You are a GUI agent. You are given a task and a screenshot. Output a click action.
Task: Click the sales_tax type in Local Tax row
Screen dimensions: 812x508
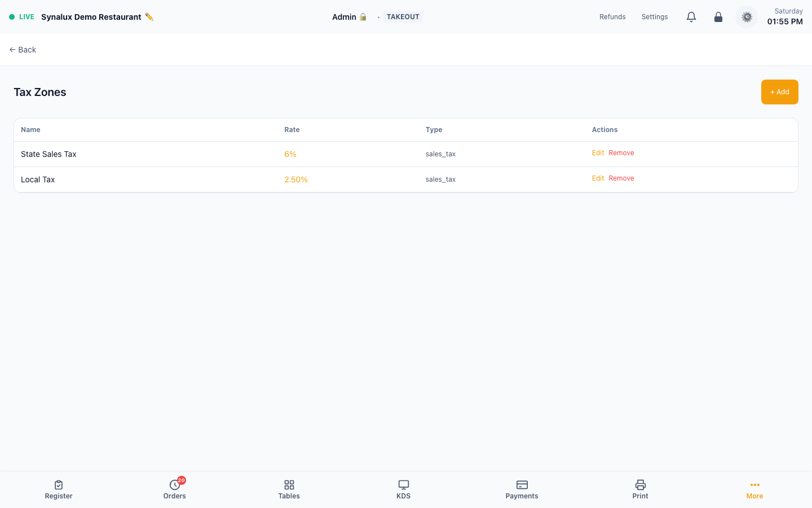point(440,179)
